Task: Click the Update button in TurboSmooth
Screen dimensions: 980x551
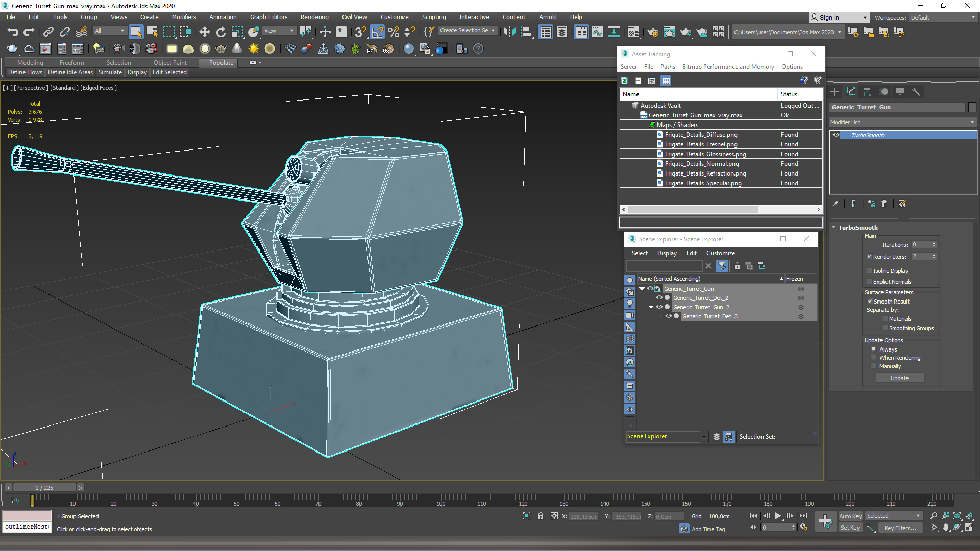Action: (900, 378)
